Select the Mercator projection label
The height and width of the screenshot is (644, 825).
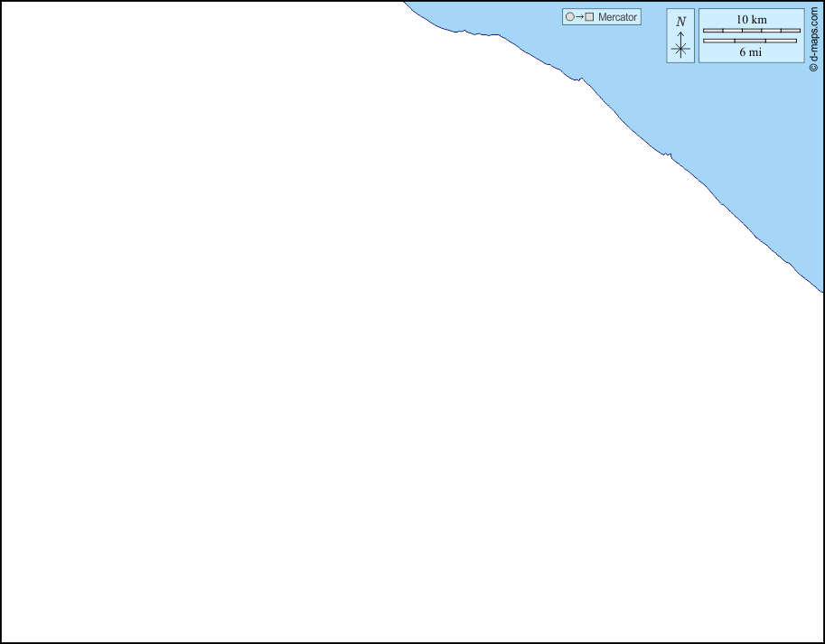coord(617,17)
